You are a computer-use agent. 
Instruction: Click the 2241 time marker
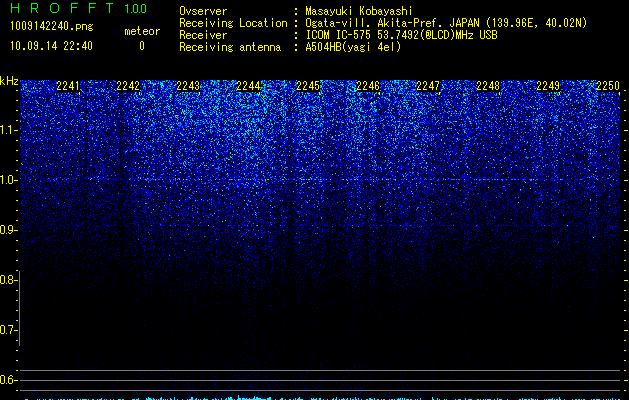68,86
